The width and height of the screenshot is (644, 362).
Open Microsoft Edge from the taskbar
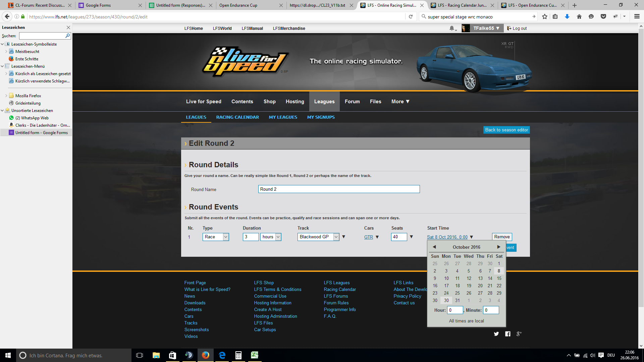[x=222, y=355]
